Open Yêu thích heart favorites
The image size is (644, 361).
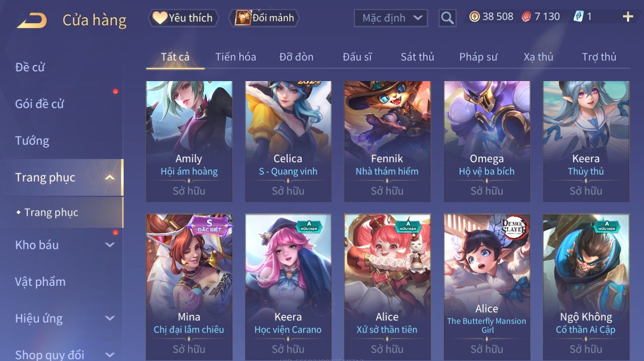click(x=184, y=18)
